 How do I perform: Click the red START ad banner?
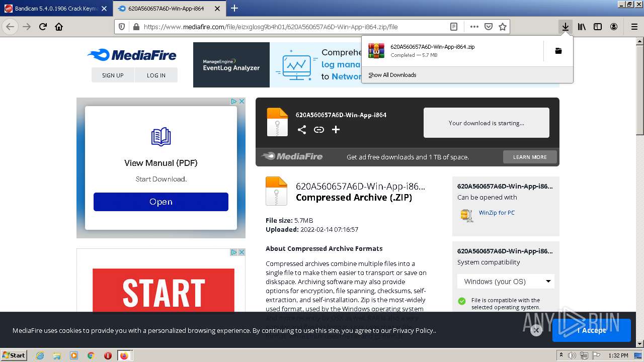pyautogui.click(x=164, y=291)
